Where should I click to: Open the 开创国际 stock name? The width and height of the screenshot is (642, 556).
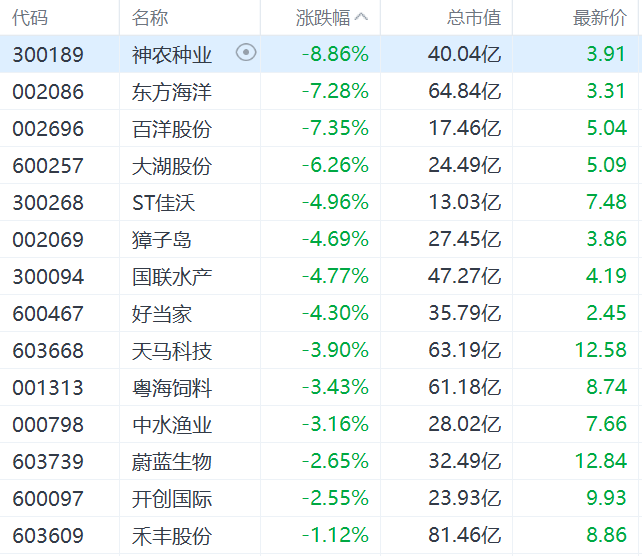[172, 499]
